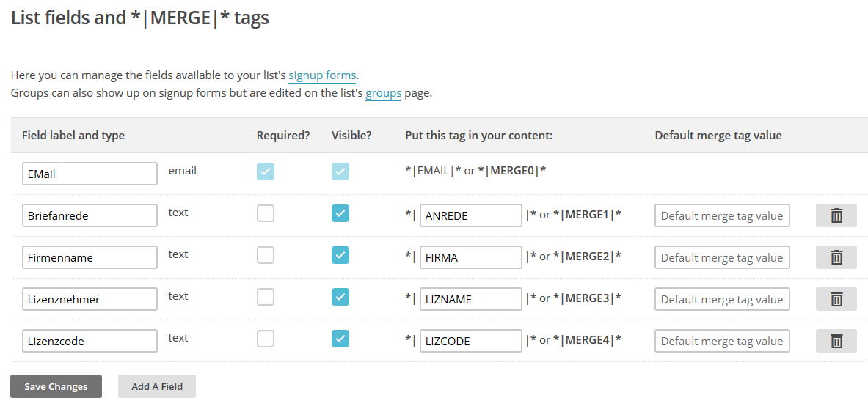Focus the Lizenznehmer label text field
Viewport: 868px width, 409px height.
coord(90,299)
